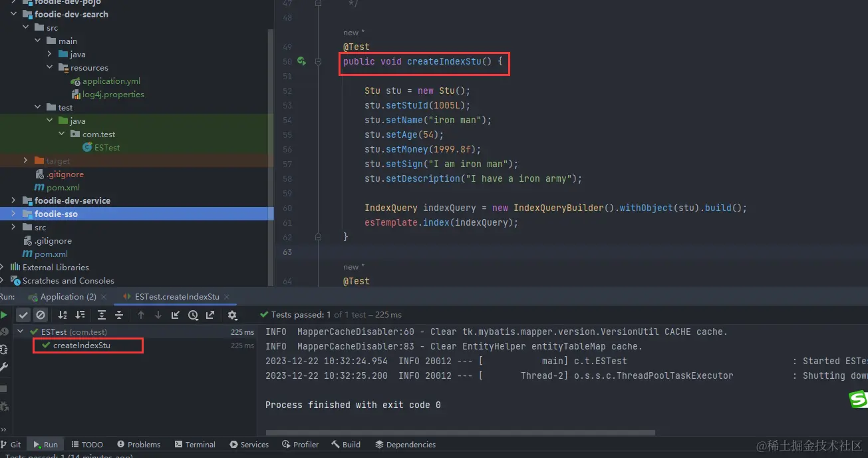Screen dimensions: 868x458
Task: Click the stop square in the Run sidebar
Action: [3, 387]
